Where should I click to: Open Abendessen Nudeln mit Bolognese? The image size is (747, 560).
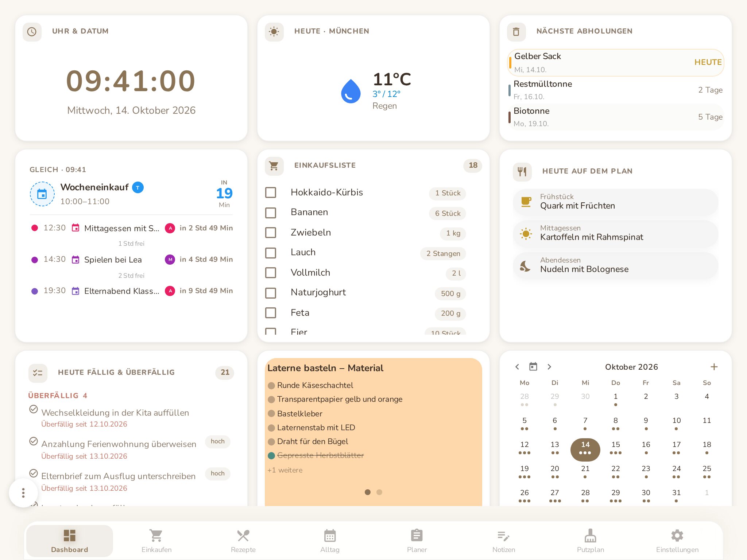pyautogui.click(x=616, y=265)
